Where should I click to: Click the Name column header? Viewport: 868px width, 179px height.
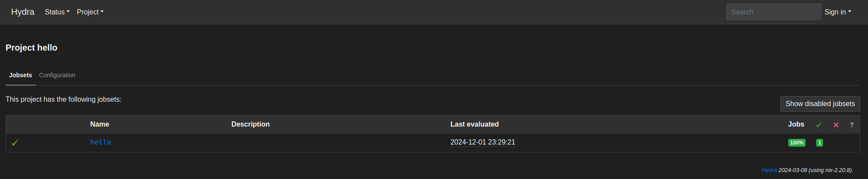point(99,124)
